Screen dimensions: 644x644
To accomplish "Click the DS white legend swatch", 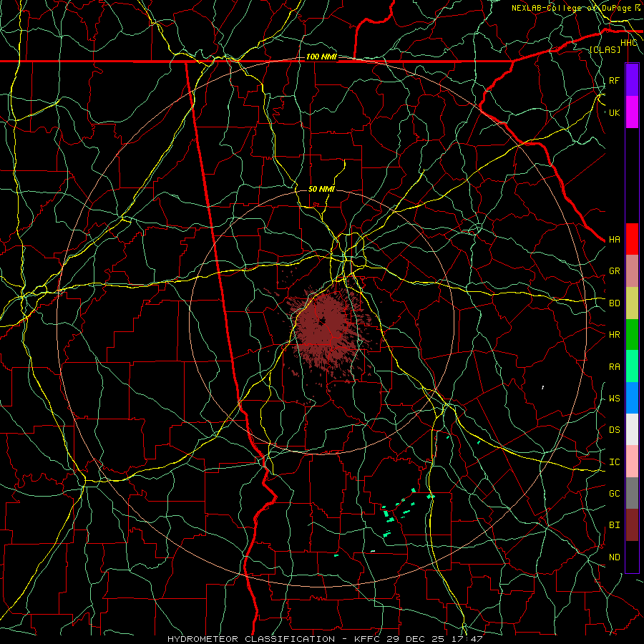I will 632,429.
